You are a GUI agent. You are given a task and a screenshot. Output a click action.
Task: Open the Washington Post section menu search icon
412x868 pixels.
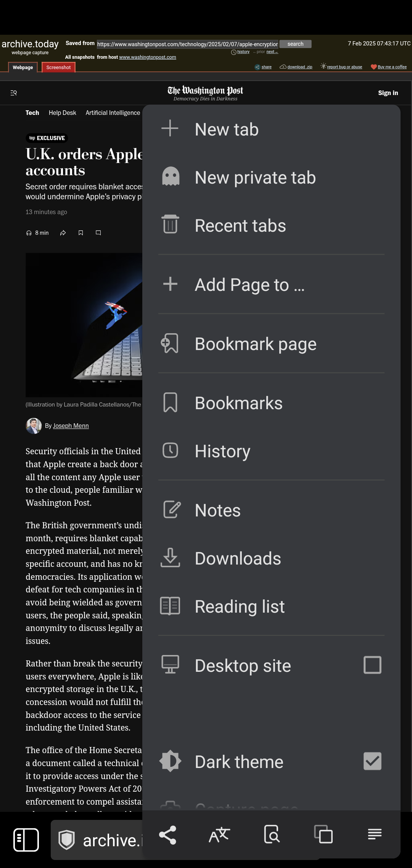[14, 93]
